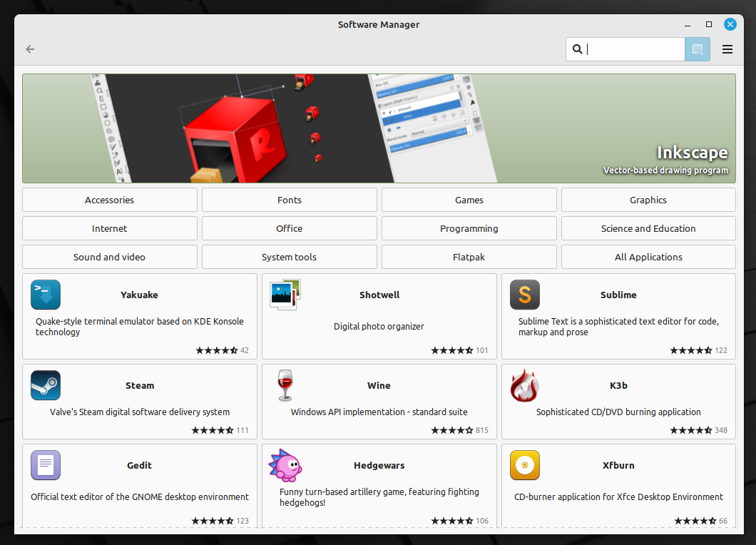The height and width of the screenshot is (545, 756).
Task: Show All Applications
Action: point(648,257)
